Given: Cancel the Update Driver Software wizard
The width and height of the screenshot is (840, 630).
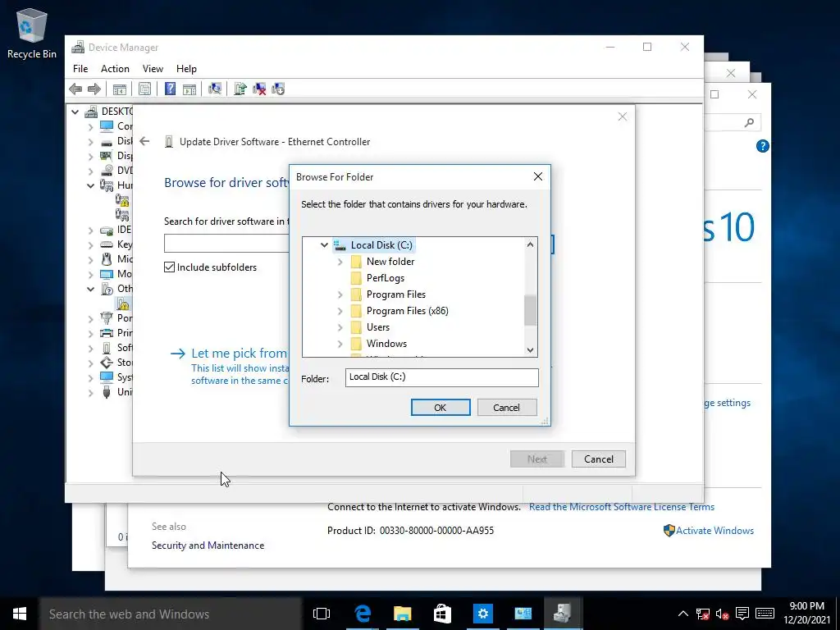Looking at the screenshot, I should point(598,459).
